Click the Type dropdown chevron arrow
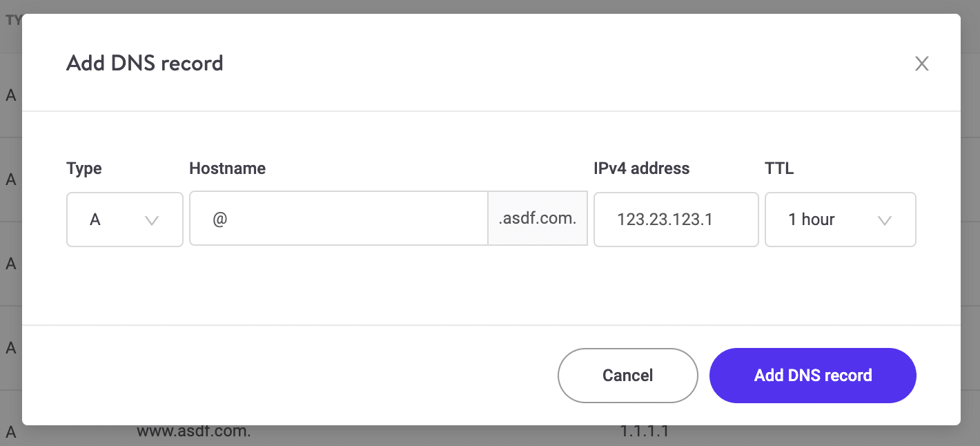This screenshot has width=980, height=446. (152, 220)
